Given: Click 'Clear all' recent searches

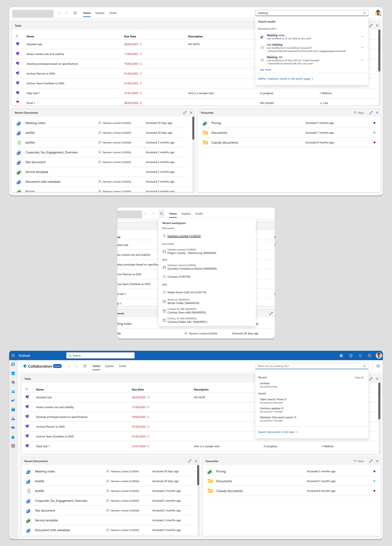Looking at the screenshot, I should tap(359, 377).
